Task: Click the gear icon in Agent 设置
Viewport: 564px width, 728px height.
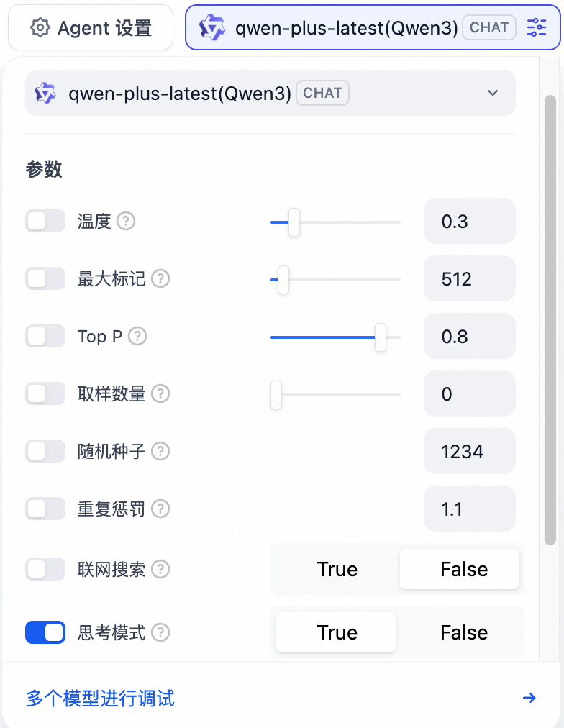Action: pos(40,28)
